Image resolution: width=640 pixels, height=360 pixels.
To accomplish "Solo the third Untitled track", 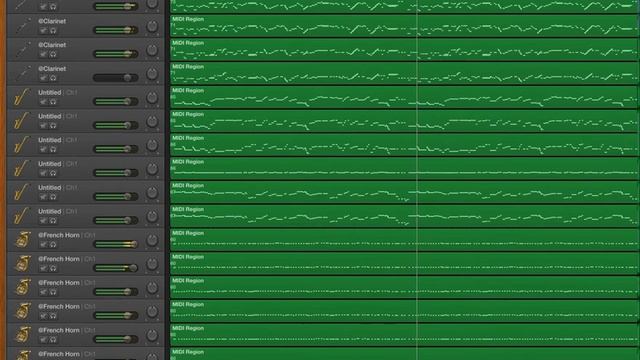I will point(53,149).
